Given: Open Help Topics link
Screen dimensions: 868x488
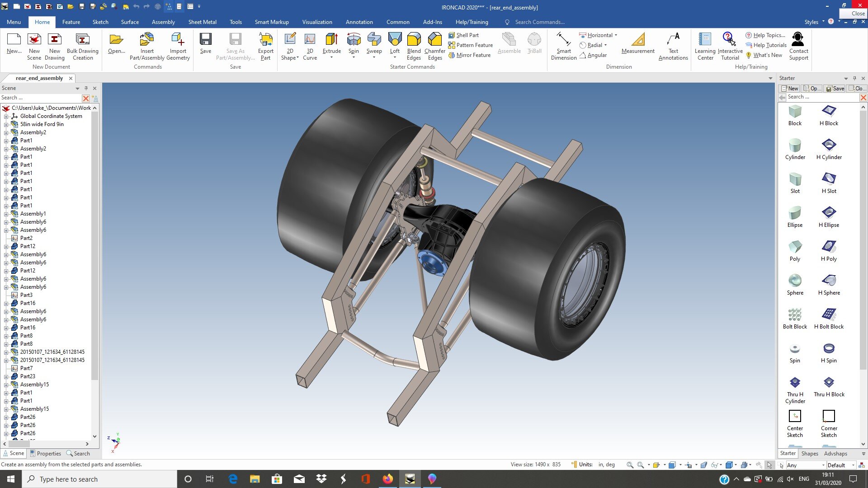Looking at the screenshot, I should [x=765, y=35].
